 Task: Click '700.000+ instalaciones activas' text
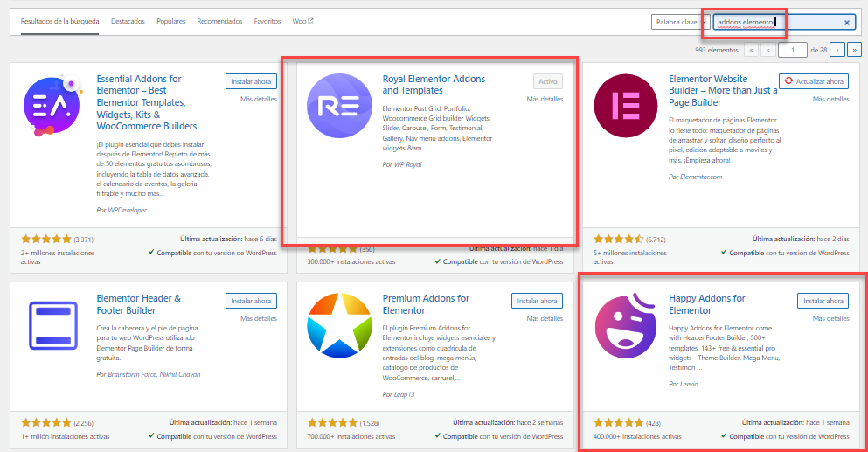tap(351, 436)
